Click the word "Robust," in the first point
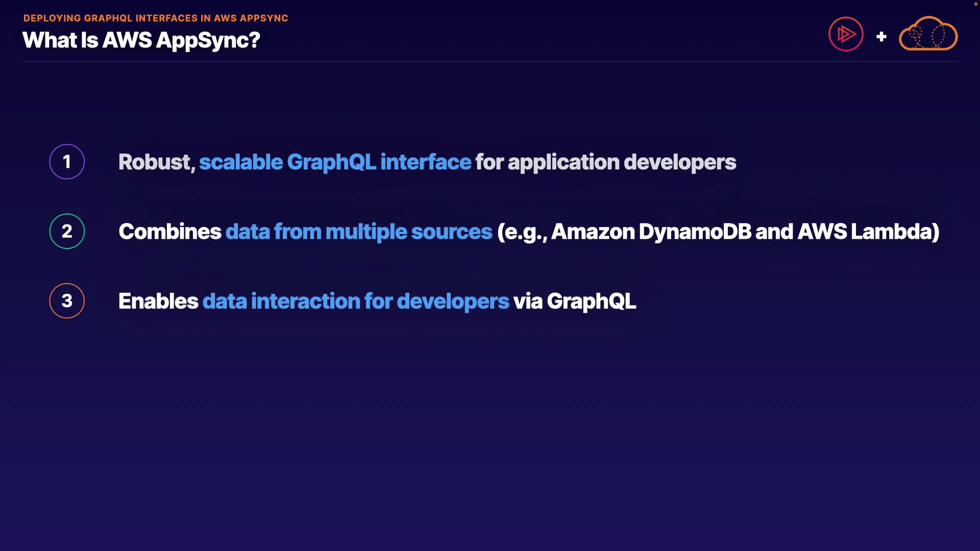 pos(157,162)
